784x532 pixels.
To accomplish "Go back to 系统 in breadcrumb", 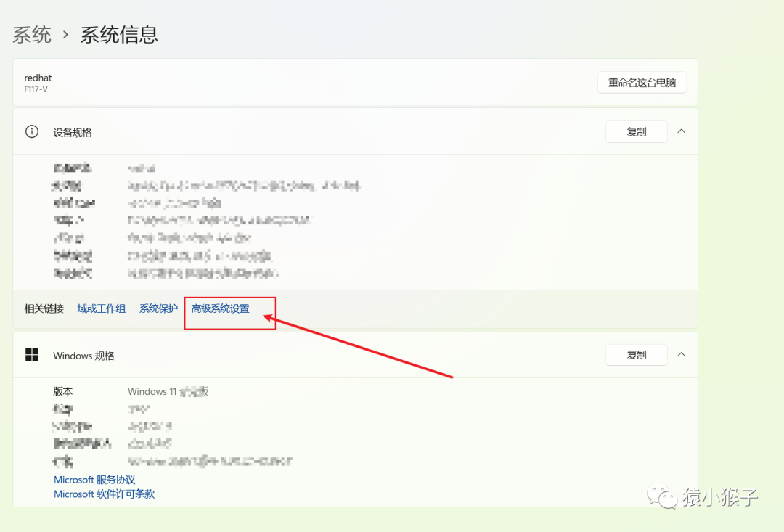I will point(31,35).
